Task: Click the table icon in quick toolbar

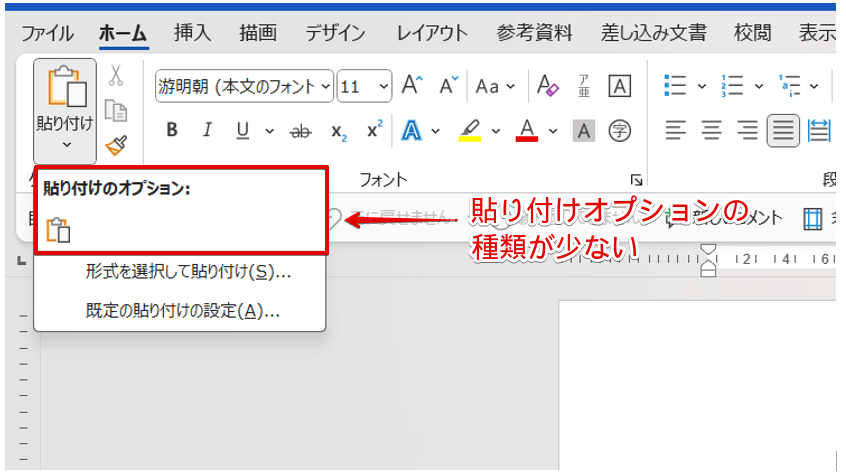Action: [812, 219]
